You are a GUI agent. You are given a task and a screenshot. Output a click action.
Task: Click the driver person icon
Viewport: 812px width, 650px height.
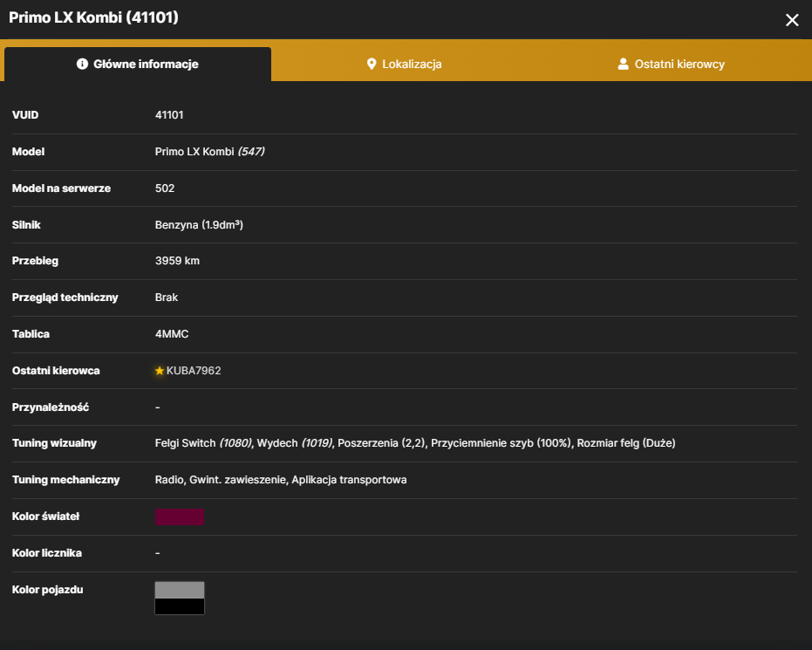(623, 65)
